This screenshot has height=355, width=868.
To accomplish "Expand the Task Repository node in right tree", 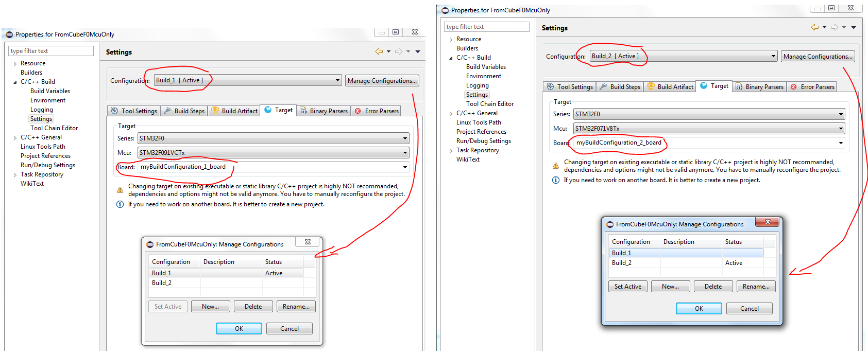I will [451, 151].
